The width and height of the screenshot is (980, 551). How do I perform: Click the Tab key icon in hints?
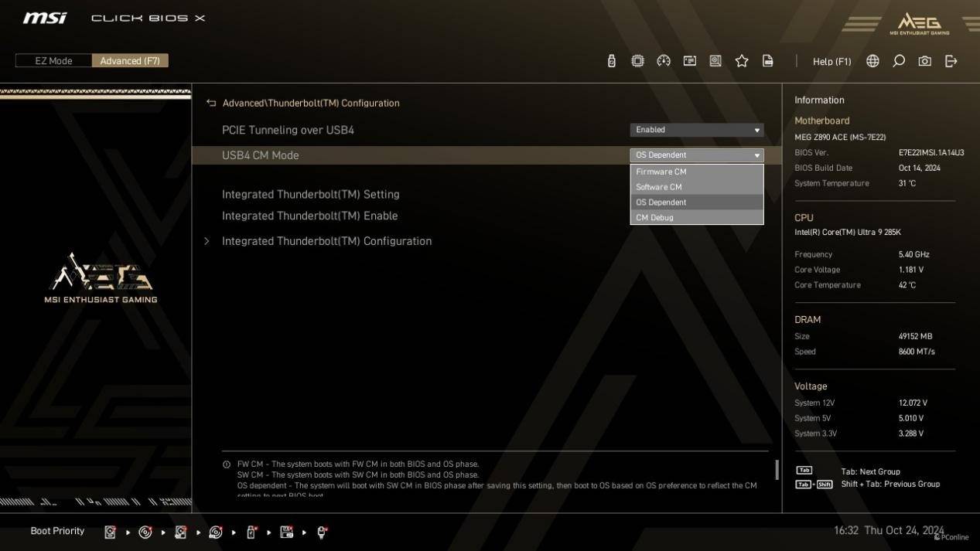click(804, 471)
